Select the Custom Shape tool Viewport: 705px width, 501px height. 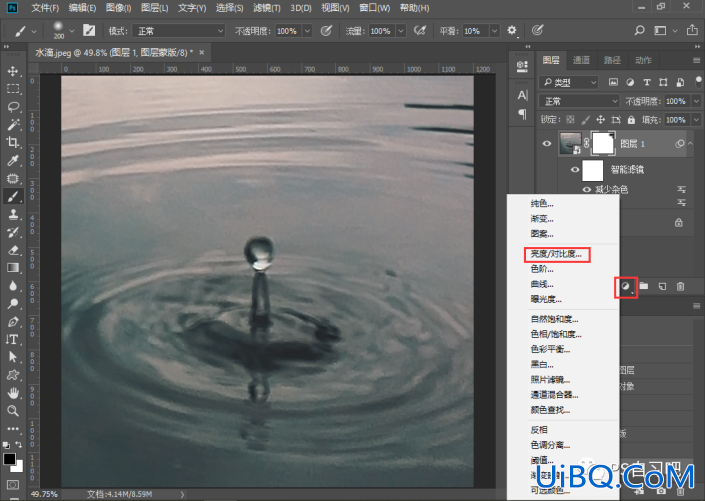click(13, 375)
